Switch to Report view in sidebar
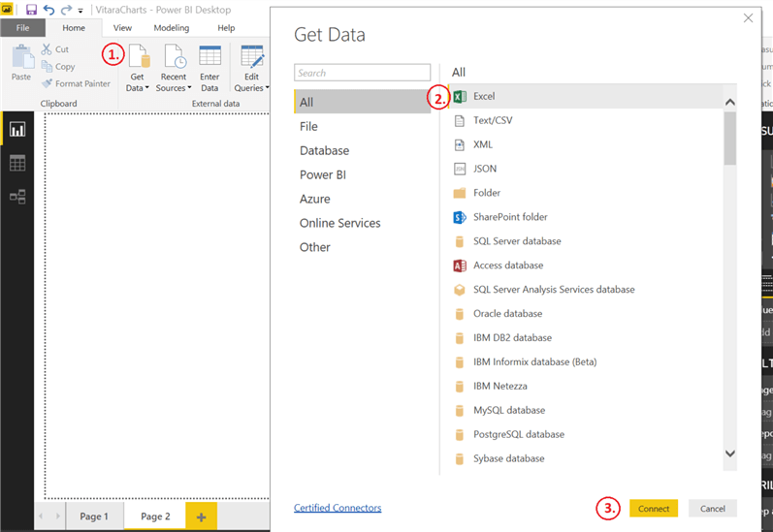This screenshot has width=773, height=532. coord(17,130)
